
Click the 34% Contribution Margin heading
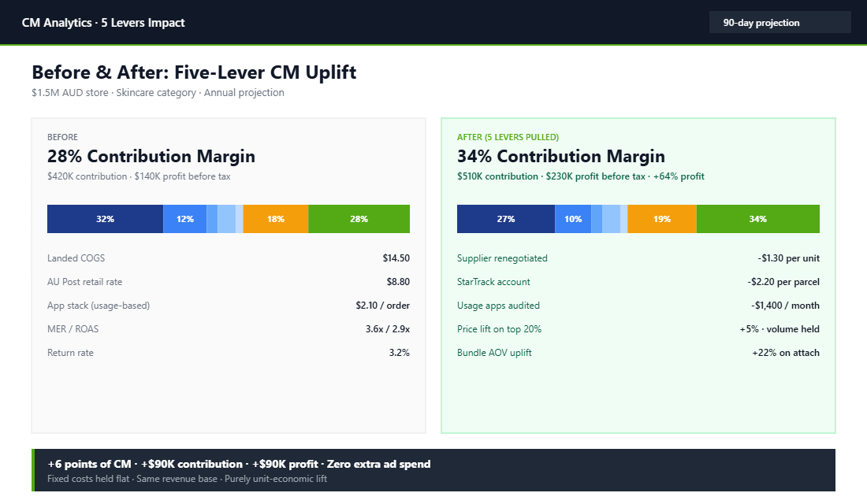[560, 157]
